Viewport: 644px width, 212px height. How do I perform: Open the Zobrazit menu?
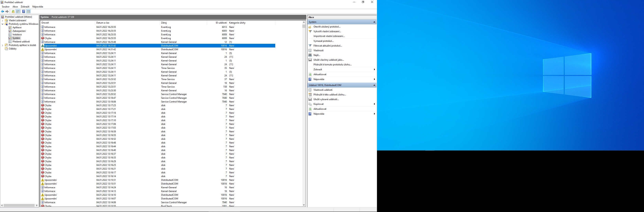[x=25, y=7]
